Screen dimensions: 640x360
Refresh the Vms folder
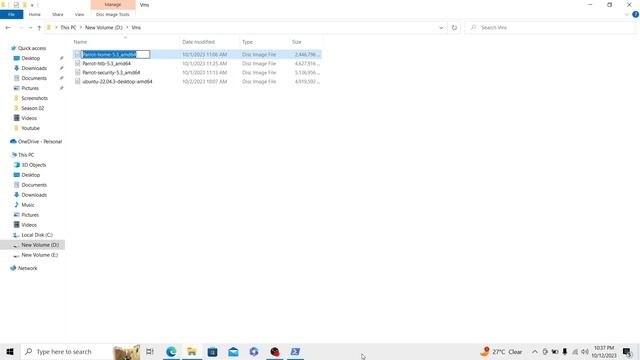coord(454,27)
